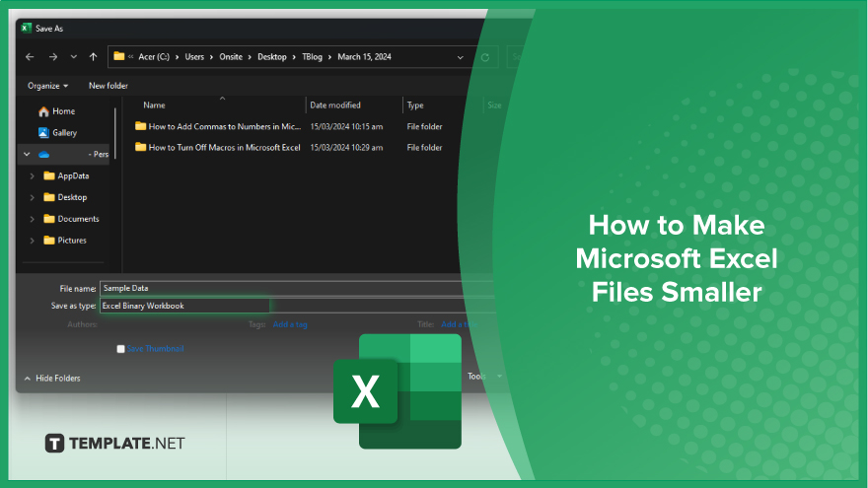
Task: Expand the Documents folder in tree
Action: pyautogui.click(x=33, y=219)
